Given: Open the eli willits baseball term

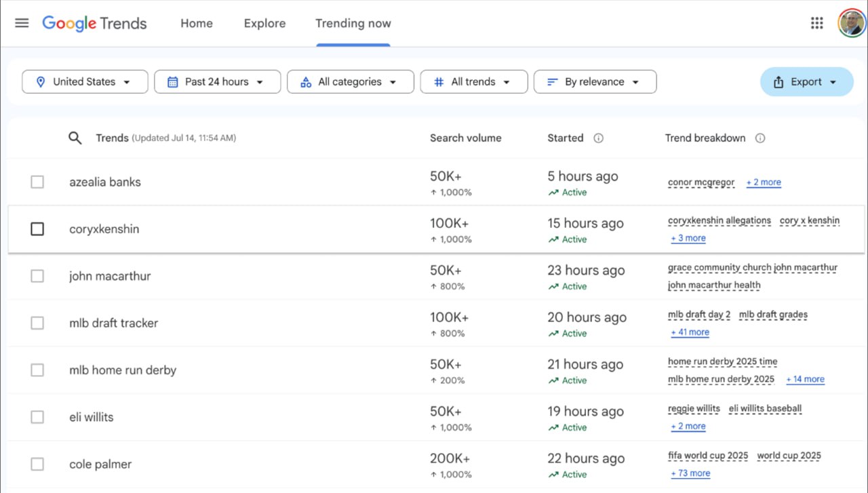Looking at the screenshot, I should pos(765,409).
